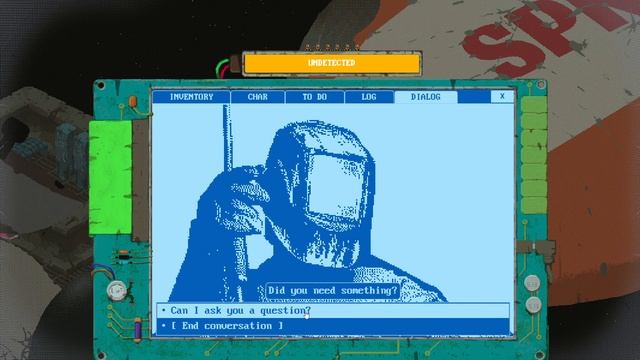This screenshot has width=640, height=360.
Task: Click 'Did you need something?' speech text
Action: (x=333, y=291)
